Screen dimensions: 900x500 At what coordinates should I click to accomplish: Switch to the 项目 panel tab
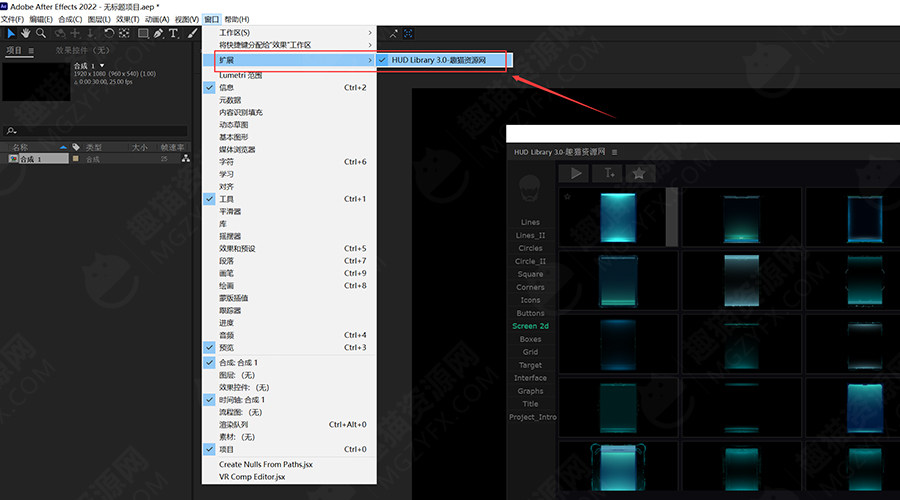tap(14, 51)
